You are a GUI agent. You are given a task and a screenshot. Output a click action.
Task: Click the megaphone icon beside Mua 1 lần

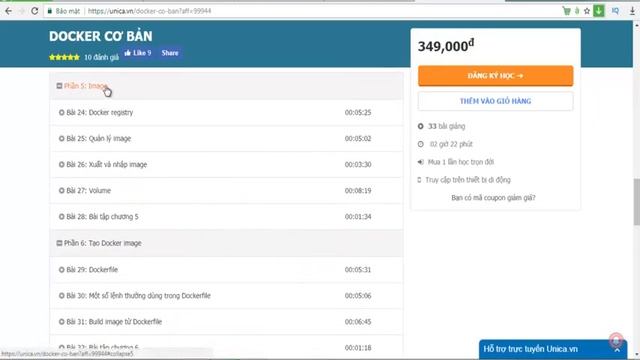click(x=420, y=162)
